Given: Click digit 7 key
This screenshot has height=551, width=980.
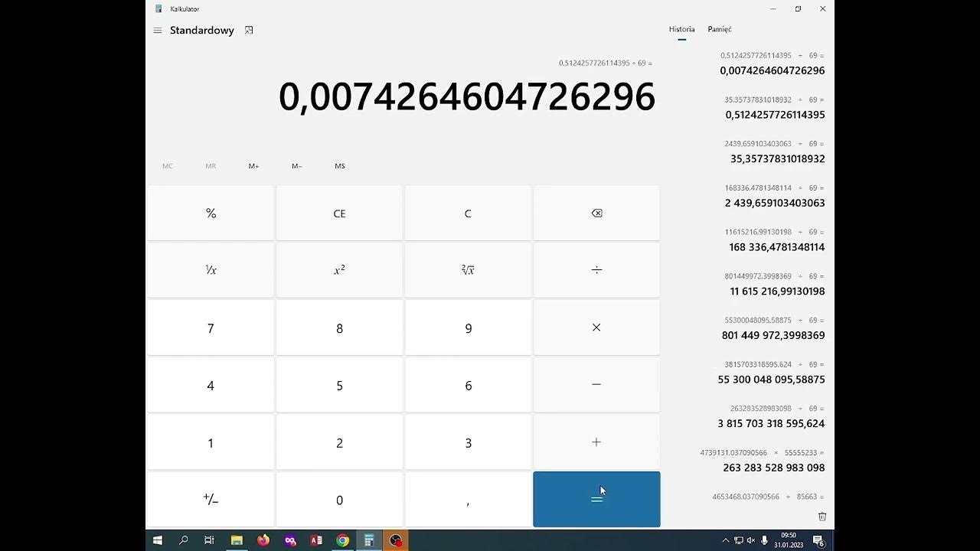Looking at the screenshot, I should pyautogui.click(x=211, y=328).
